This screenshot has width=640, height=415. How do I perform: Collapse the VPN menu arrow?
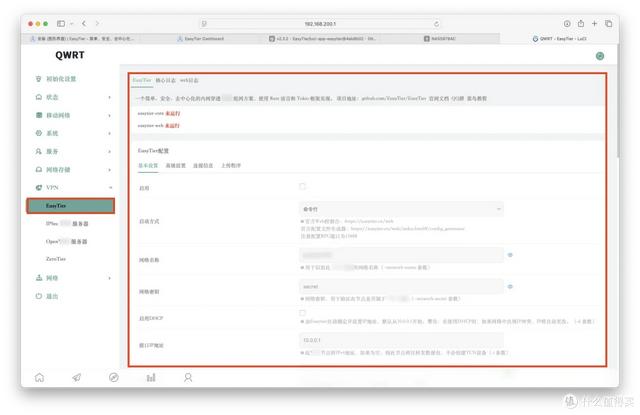[x=110, y=188]
